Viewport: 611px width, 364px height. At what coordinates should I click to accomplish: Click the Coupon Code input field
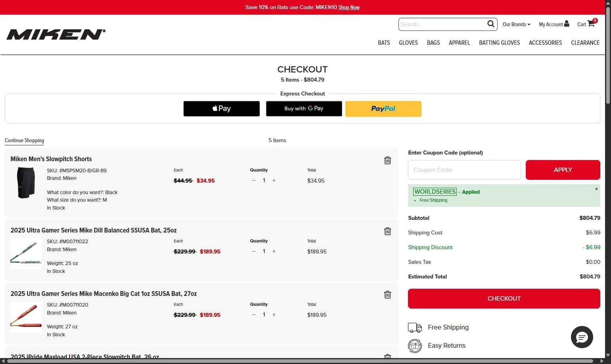click(x=464, y=170)
